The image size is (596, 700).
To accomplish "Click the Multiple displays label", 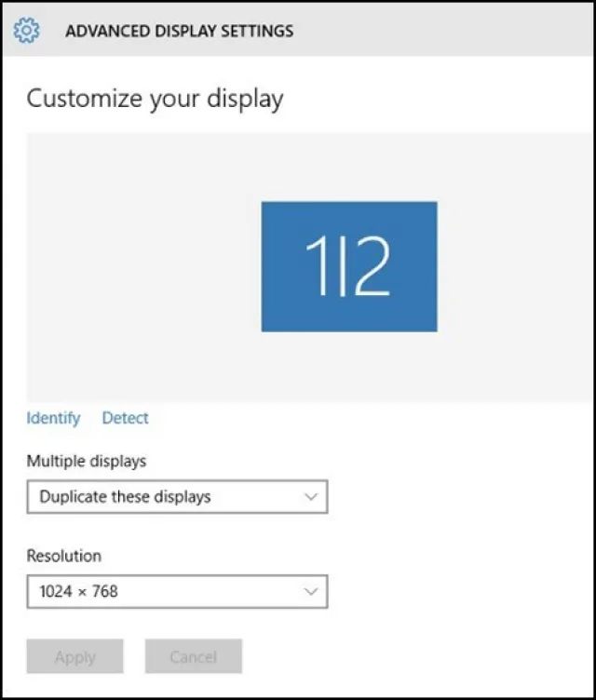I will [87, 461].
